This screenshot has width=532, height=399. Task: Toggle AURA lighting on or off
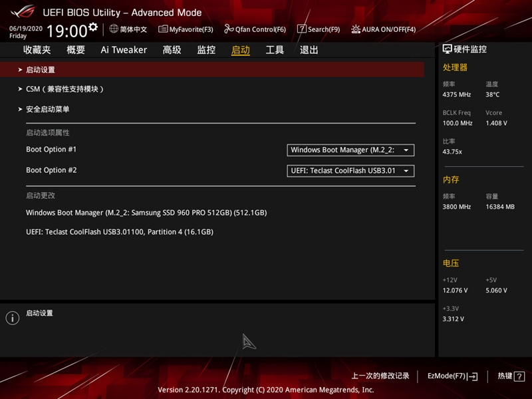coord(384,29)
